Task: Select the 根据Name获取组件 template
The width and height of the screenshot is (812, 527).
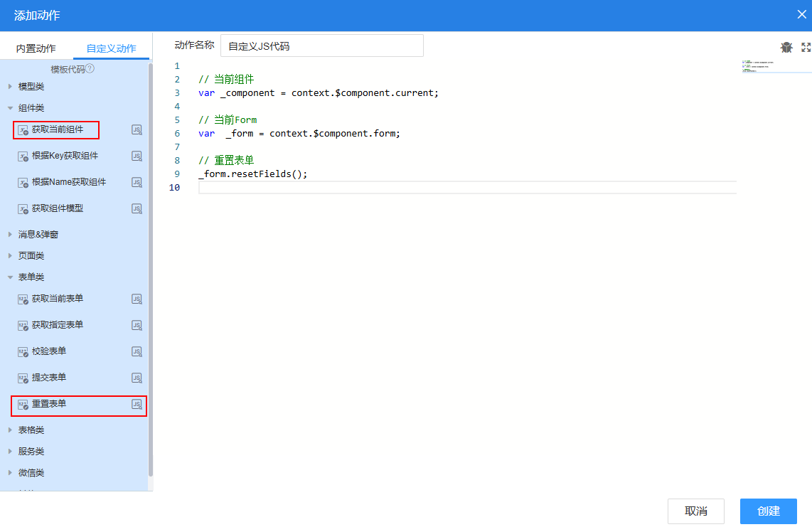Action: (69, 182)
